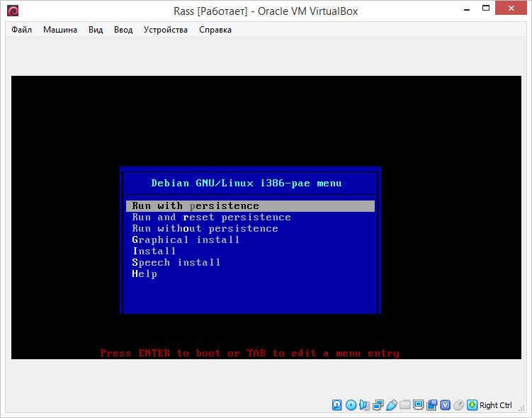This screenshot has height=418, width=532.
Task: Click the virtualization CPU status icon
Action: (x=445, y=405)
